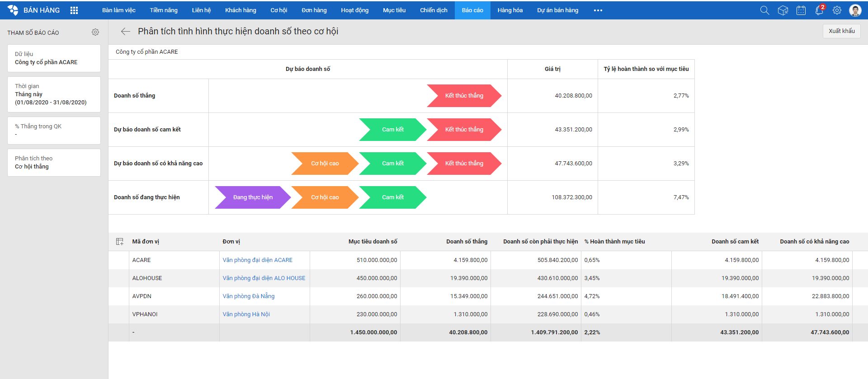Viewport: 868px width, 379px height.
Task: Open notifications bell with badge
Action: [820, 10]
